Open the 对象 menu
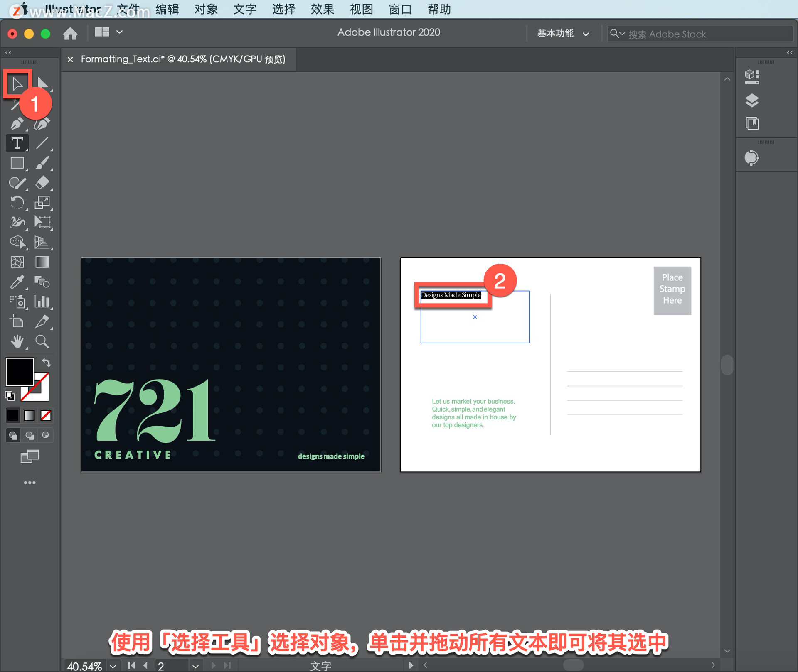This screenshot has width=798, height=672. [206, 9]
